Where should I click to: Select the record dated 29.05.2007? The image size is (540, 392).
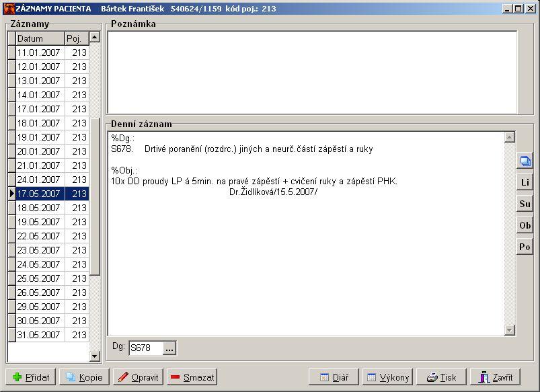(x=52, y=307)
